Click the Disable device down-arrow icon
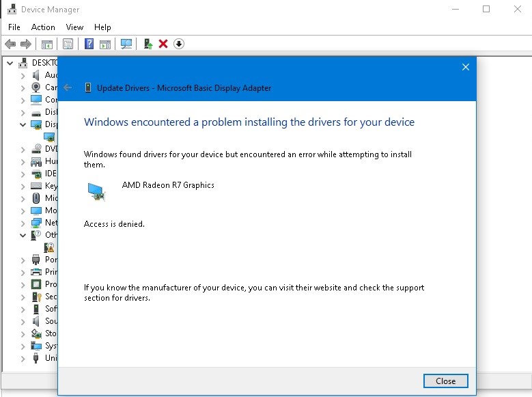The width and height of the screenshot is (532, 397). point(179,44)
